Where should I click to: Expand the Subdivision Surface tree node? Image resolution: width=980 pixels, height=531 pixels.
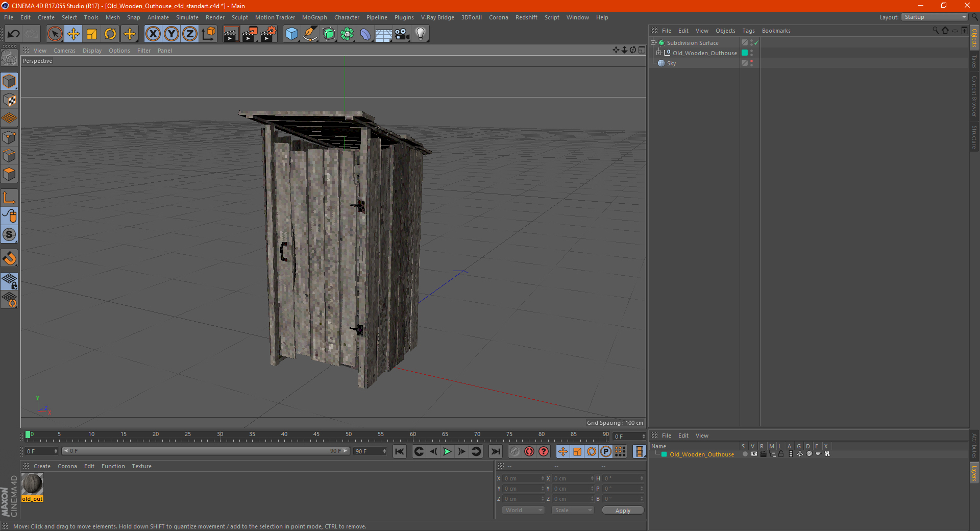(653, 43)
